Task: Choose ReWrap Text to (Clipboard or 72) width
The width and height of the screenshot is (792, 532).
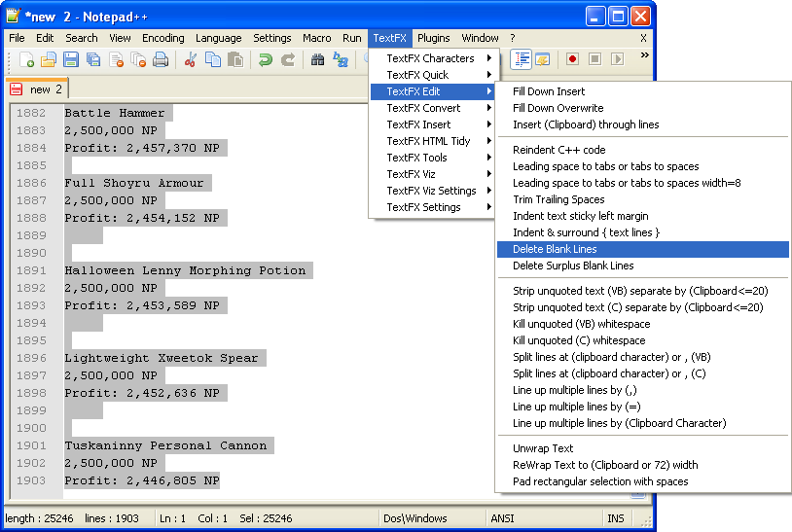Action: pos(642,465)
